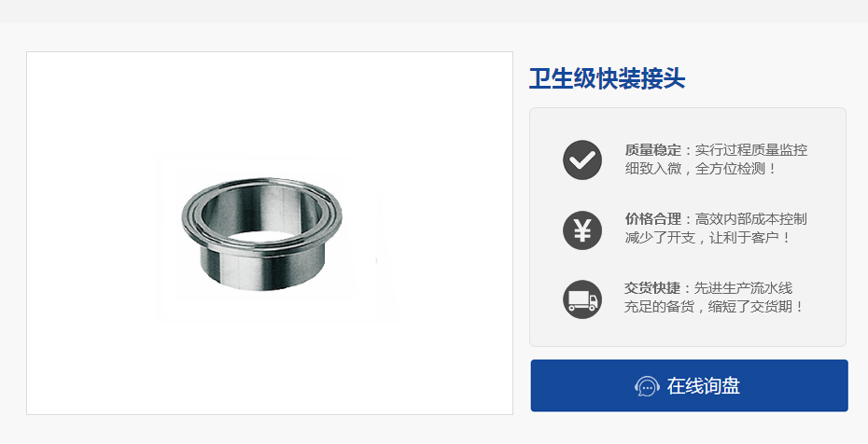868x444 pixels.
Task: Open the 在线询盘 online inquiry button
Action: 689,385
